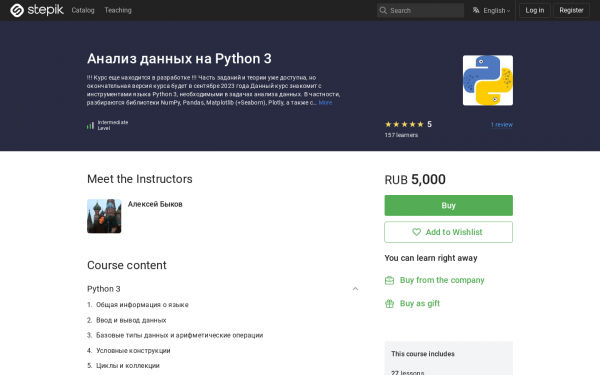Image resolution: width=600 pixels, height=375 pixels.
Task: Click the course title Анализ данных на Python 3
Action: click(179, 59)
